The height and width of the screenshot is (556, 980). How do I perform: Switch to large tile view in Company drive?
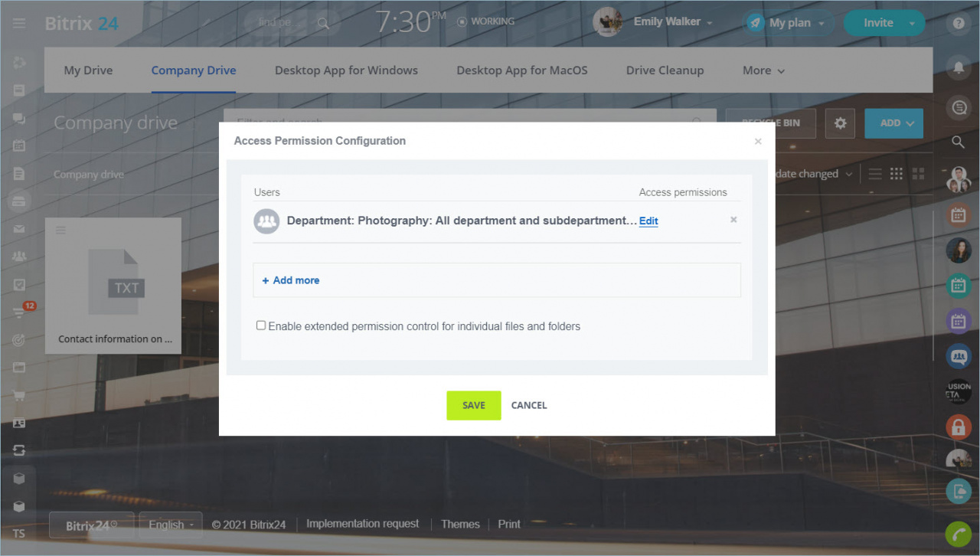[x=918, y=174]
